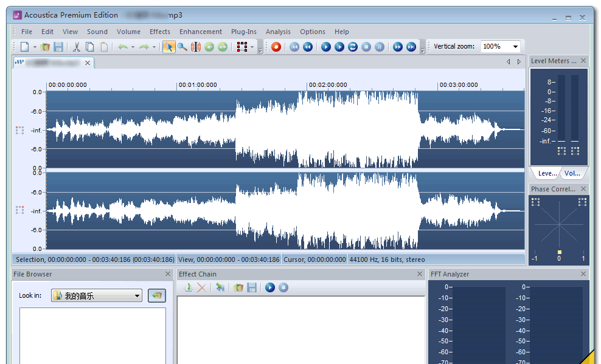Undo the last action with the green arrow
This screenshot has width=601, height=364.
pos(123,47)
